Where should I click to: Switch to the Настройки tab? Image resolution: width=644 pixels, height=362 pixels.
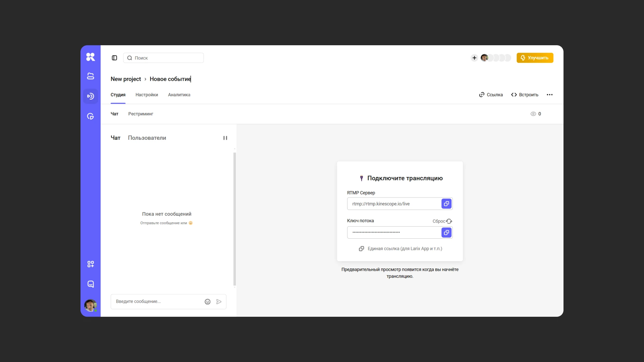click(147, 95)
